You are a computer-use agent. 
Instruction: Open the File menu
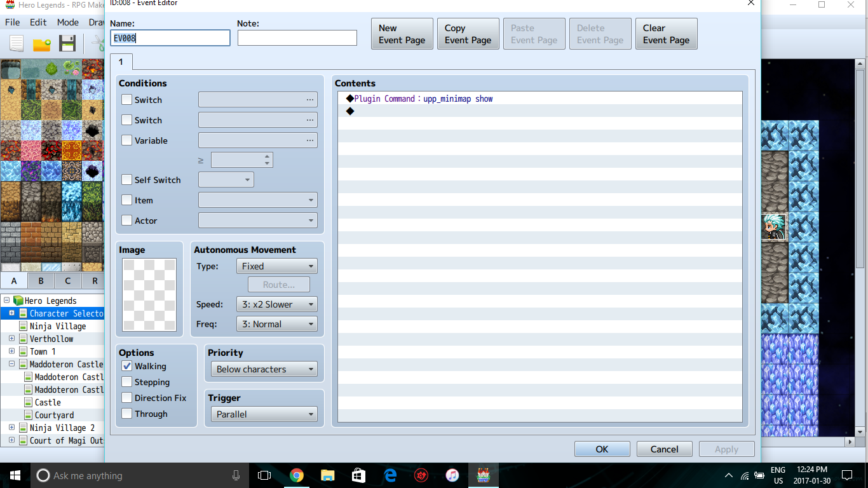click(x=13, y=22)
